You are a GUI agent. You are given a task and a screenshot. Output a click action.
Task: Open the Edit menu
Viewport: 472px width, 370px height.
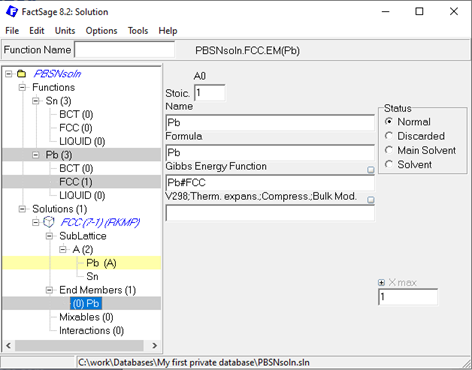click(x=37, y=31)
